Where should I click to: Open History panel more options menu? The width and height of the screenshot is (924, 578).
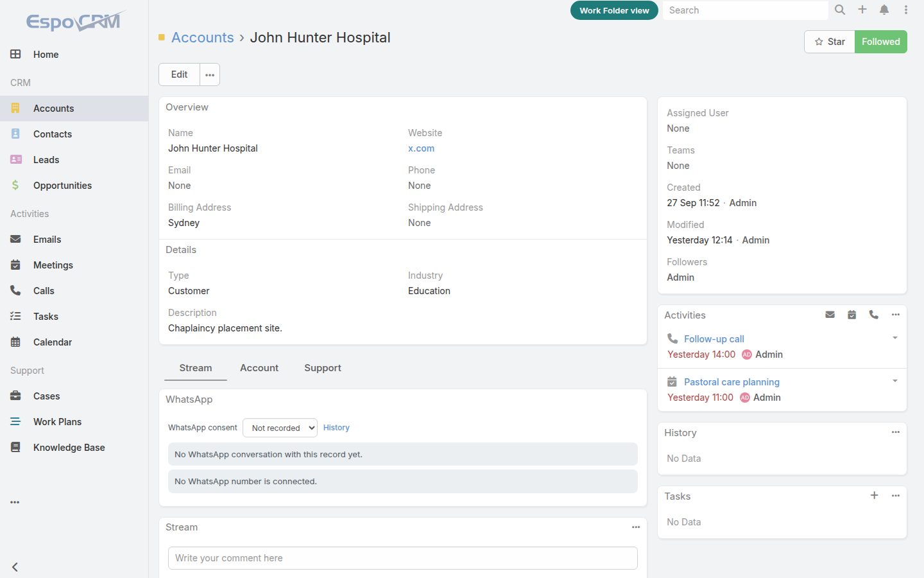click(896, 432)
